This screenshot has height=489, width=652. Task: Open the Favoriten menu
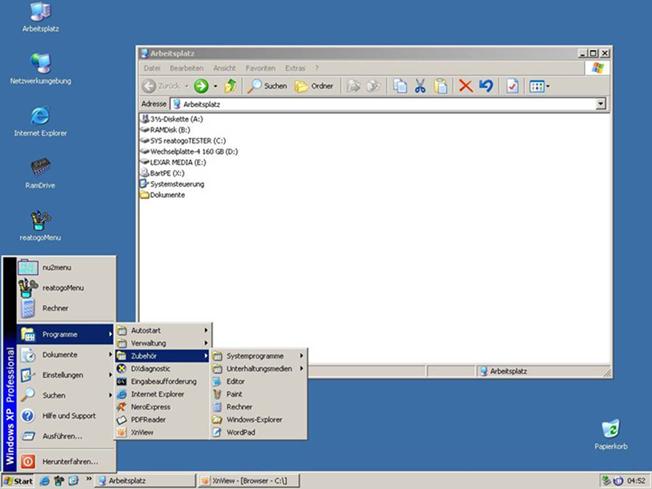[x=260, y=68]
